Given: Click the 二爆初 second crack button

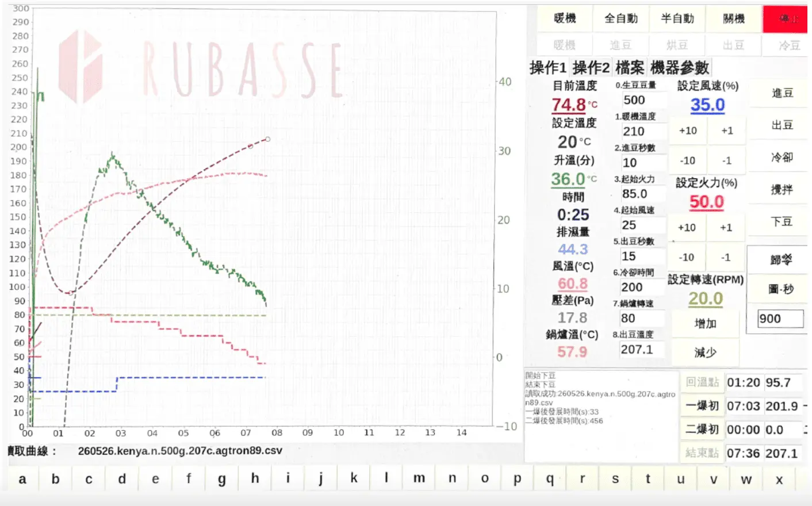Looking at the screenshot, I should (702, 430).
